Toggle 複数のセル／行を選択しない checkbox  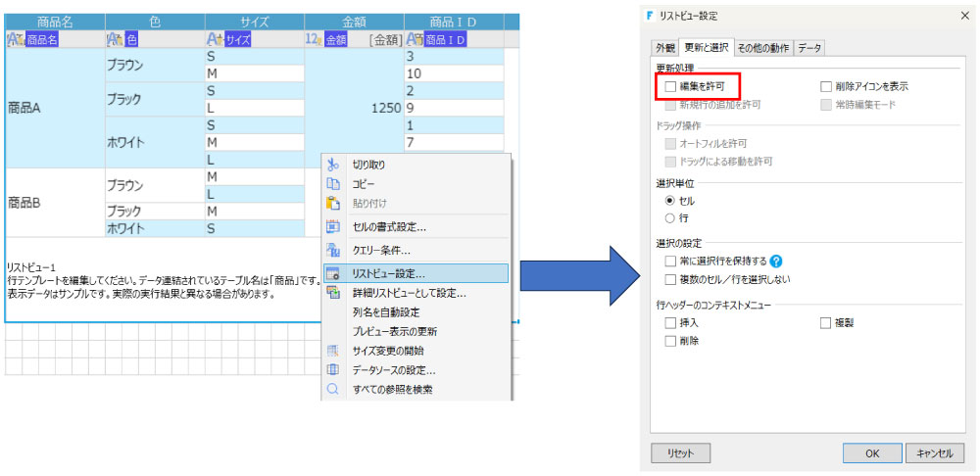(670, 279)
